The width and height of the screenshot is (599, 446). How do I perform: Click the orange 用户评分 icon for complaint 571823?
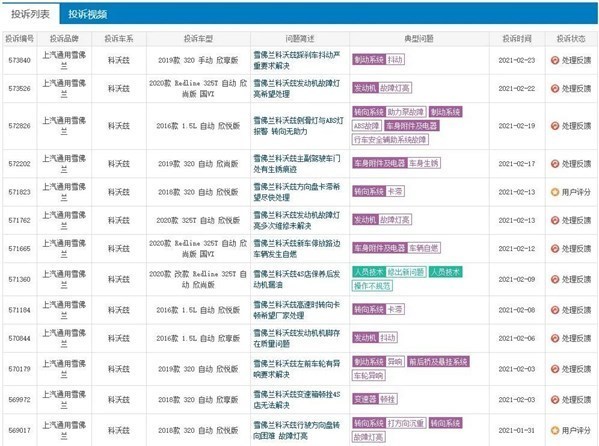(555, 192)
